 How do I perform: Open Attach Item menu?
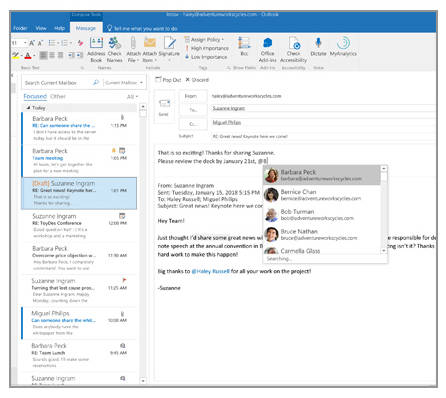tap(149, 50)
